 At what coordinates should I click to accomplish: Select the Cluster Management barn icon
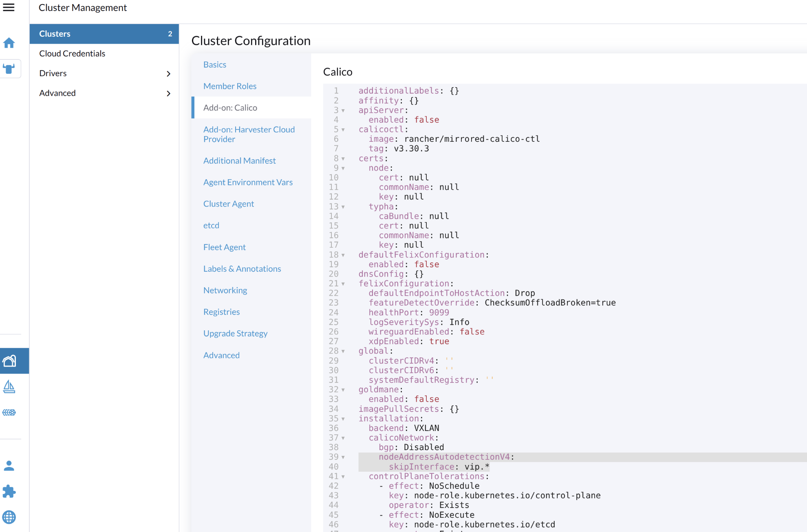pyautogui.click(x=9, y=361)
